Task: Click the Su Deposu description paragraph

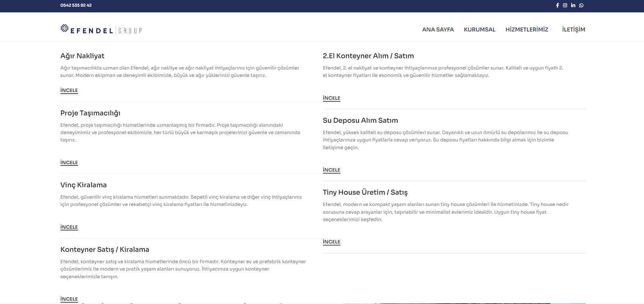Action: (445, 140)
